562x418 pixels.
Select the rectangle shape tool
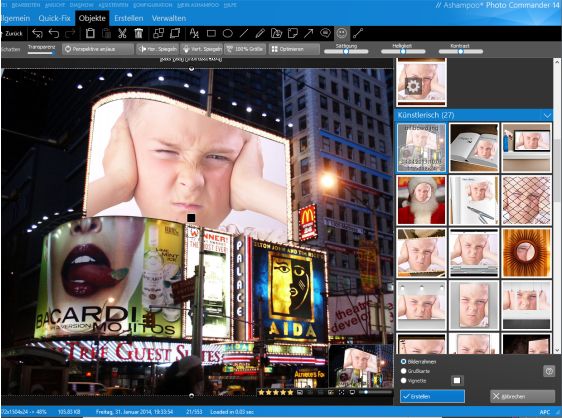[211, 34]
